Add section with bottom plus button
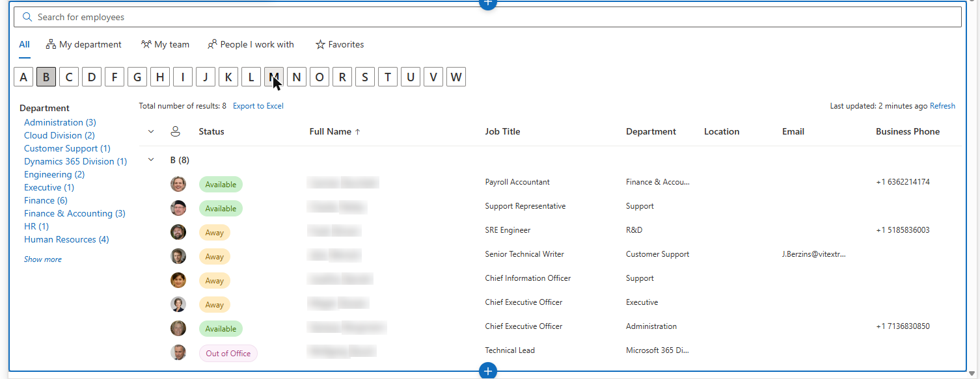The width and height of the screenshot is (980, 379). point(487,371)
